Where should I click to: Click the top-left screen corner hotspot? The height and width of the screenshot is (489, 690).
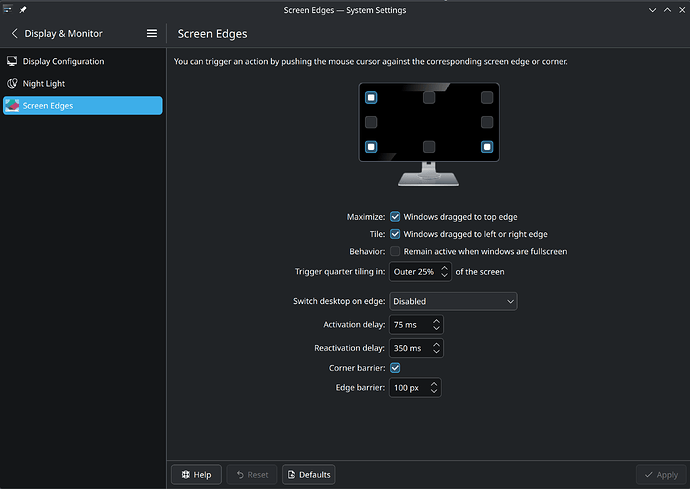(x=371, y=98)
